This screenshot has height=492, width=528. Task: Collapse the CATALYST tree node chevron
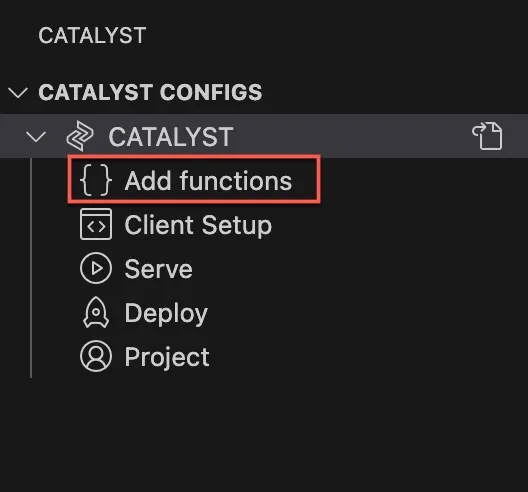coord(36,137)
